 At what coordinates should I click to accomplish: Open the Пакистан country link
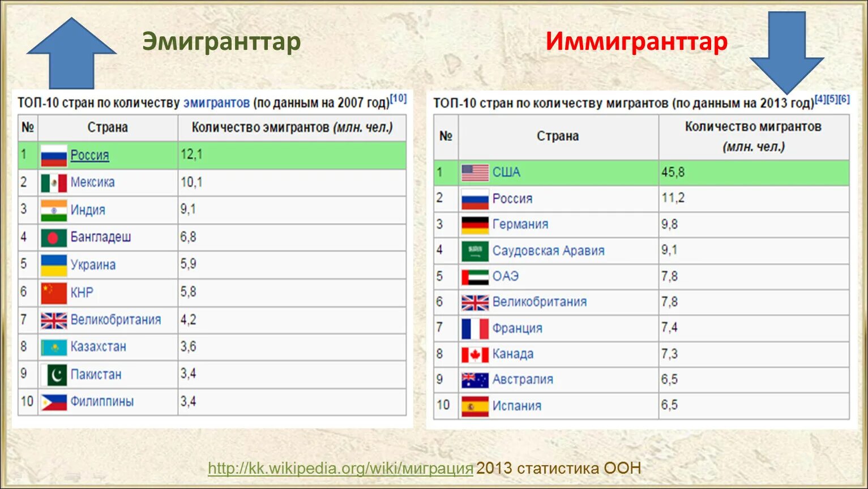pyautogui.click(x=96, y=374)
